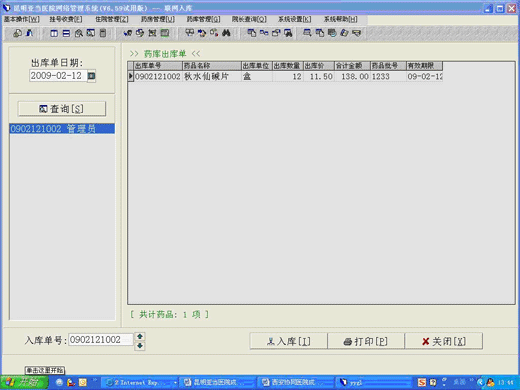Switch to the yygl taskbar window

click(x=374, y=382)
